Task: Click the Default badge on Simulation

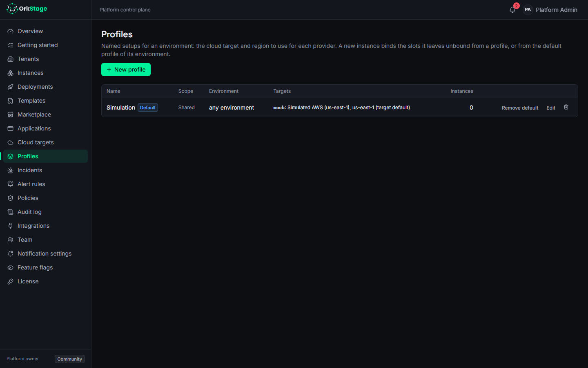Action: [148, 108]
